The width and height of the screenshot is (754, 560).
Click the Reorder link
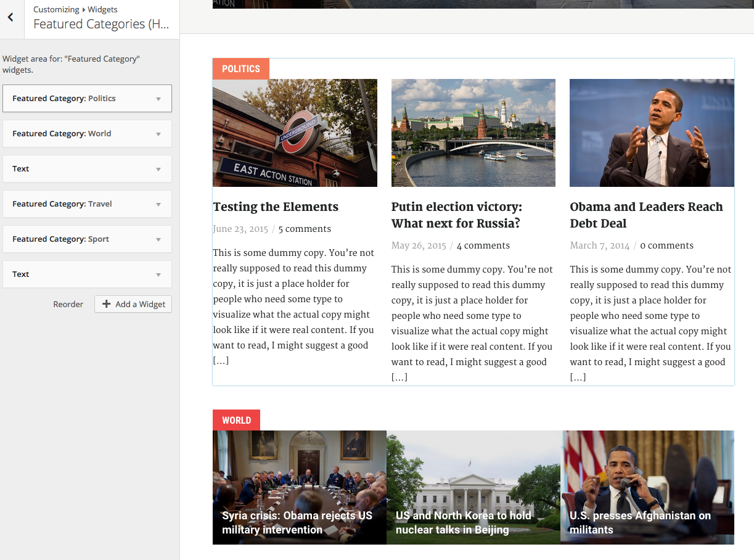68,304
